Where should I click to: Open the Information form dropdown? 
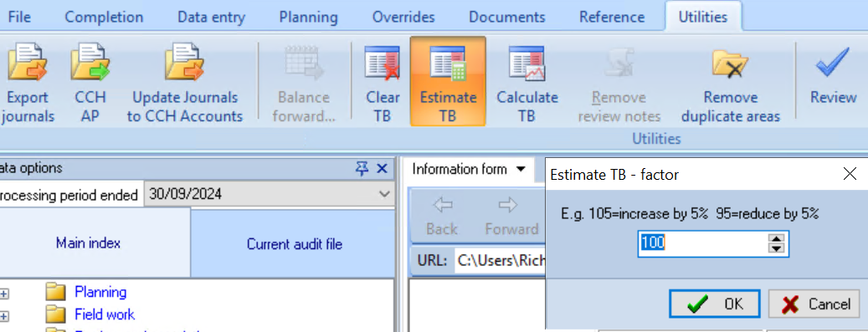tap(521, 169)
